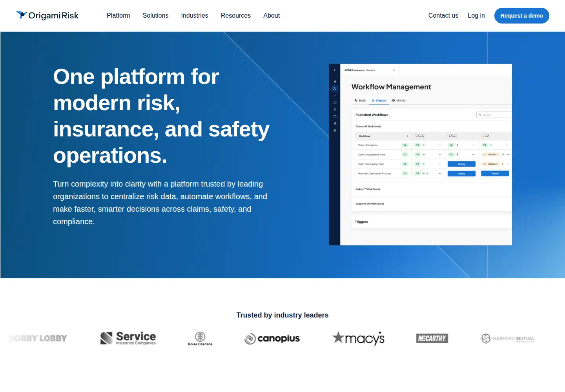This screenshot has height=392, width=565.
Task: Follow the Contact us link
Action: 443,16
